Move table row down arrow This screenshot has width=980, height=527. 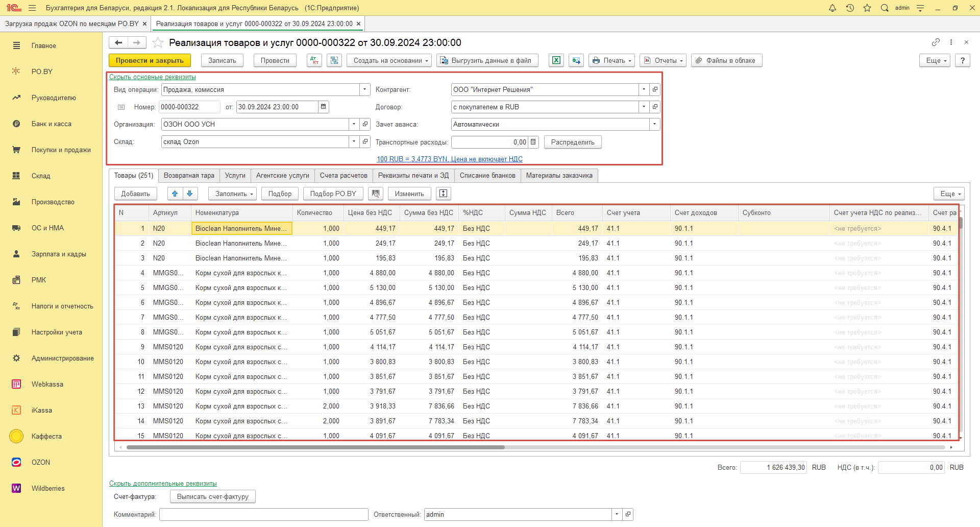pyautogui.click(x=190, y=194)
